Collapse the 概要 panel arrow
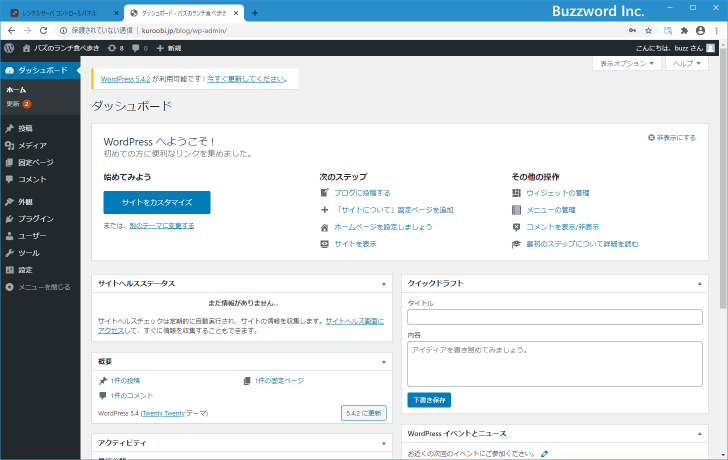The width and height of the screenshot is (728, 460). [384, 362]
